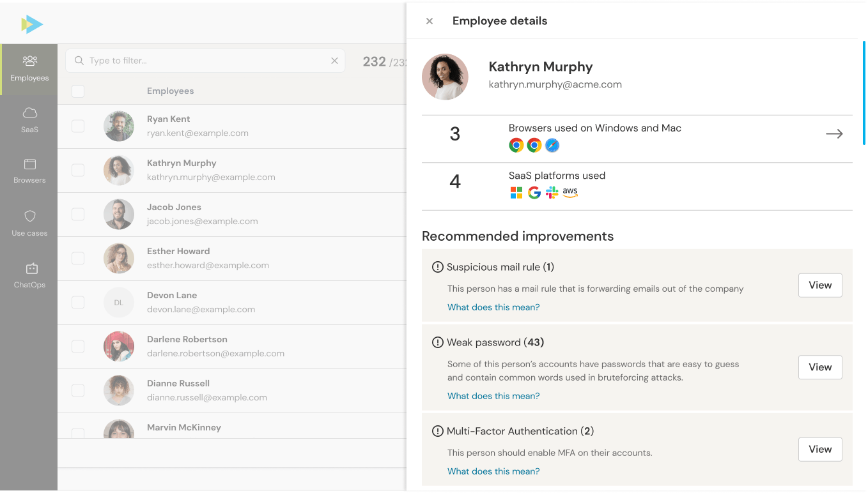Open ChatOps from the sidebar
This screenshot has height=493, width=868.
click(x=29, y=275)
